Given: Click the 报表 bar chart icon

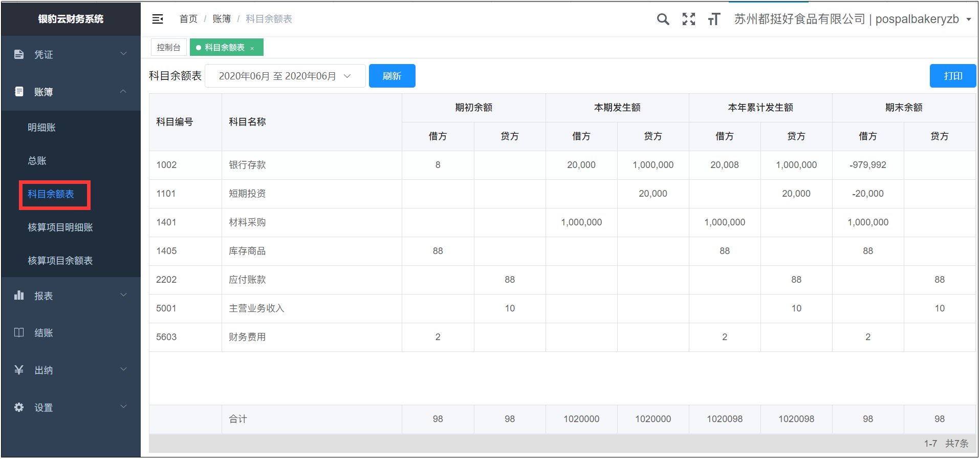Looking at the screenshot, I should click(x=19, y=296).
